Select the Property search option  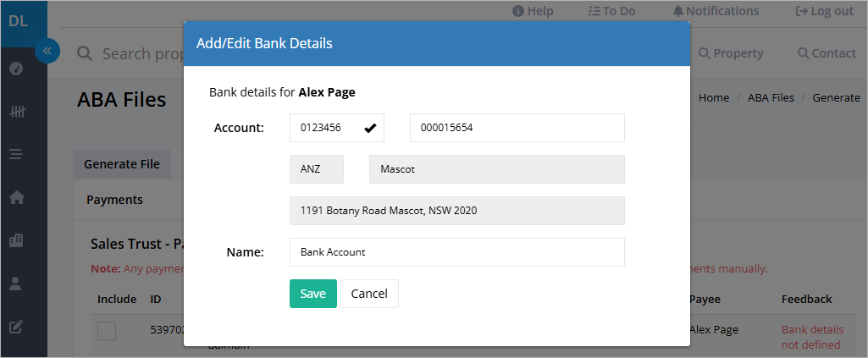click(x=731, y=53)
